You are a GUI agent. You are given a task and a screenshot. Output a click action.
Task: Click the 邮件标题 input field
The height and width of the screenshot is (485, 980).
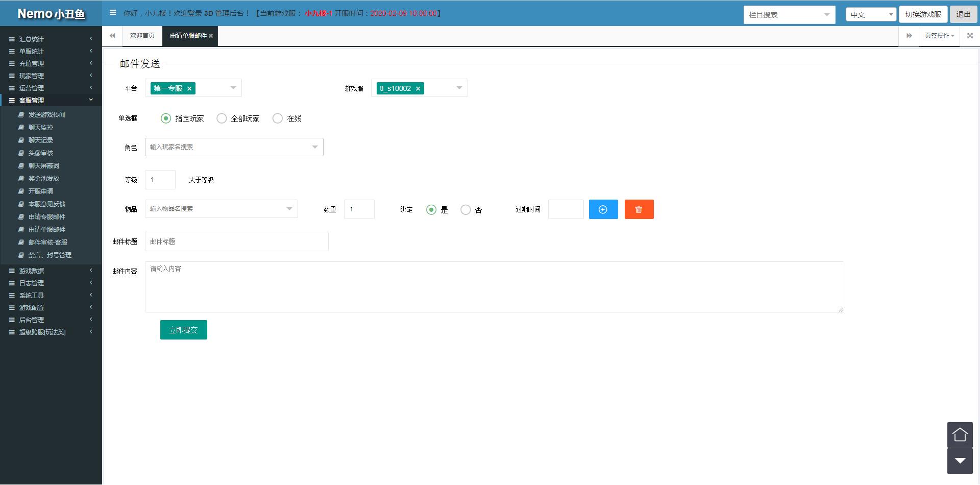(236, 241)
